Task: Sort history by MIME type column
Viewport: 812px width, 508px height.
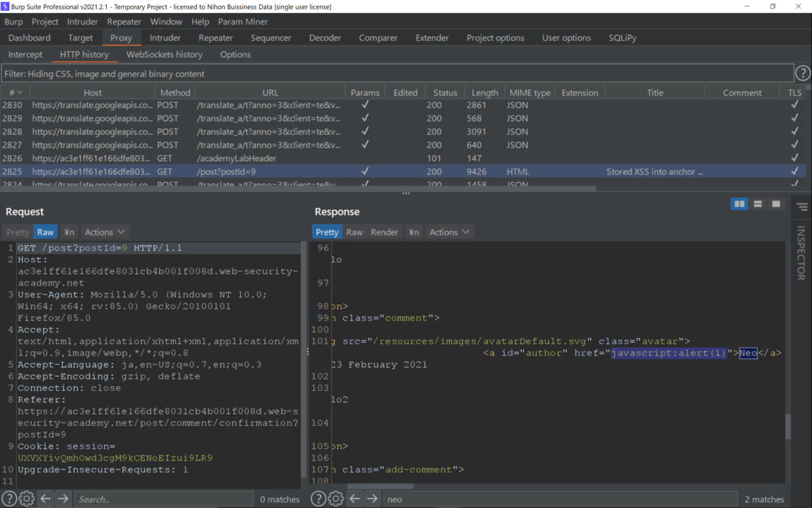Action: pyautogui.click(x=530, y=92)
